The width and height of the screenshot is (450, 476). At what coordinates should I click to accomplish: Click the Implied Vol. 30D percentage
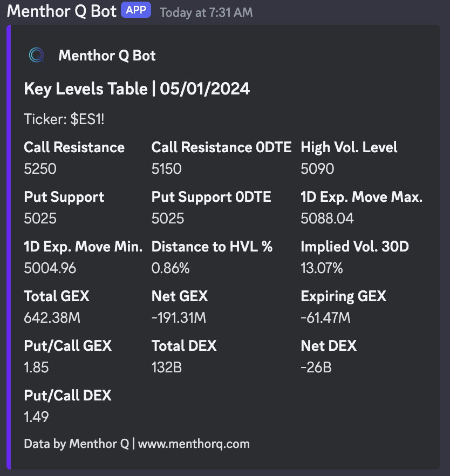coord(318,268)
